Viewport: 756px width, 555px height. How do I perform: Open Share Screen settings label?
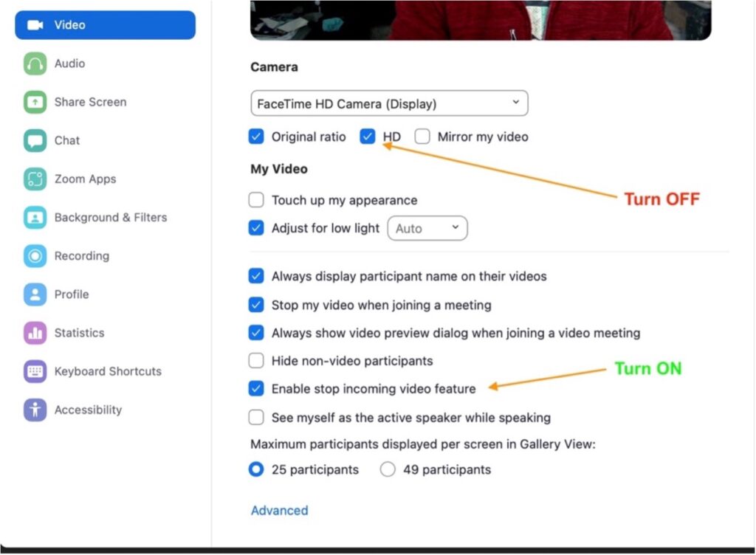90,102
